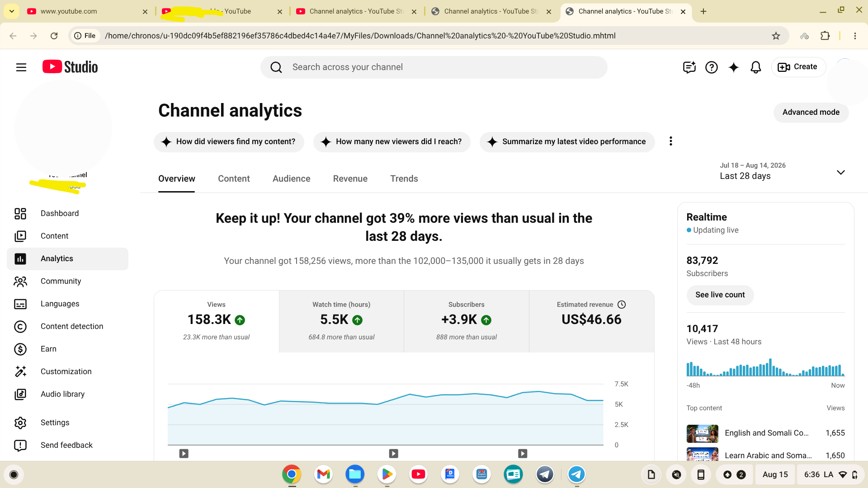Open the Play Store from the shelf

tap(387, 474)
